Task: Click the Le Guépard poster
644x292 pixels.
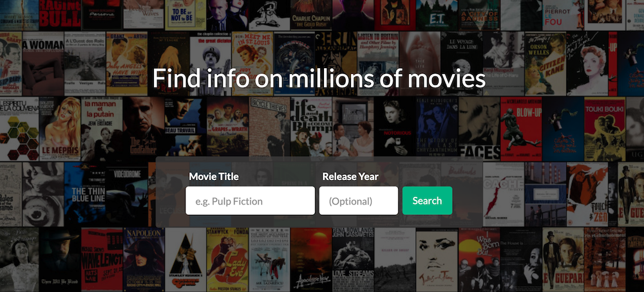Action: [563, 260]
